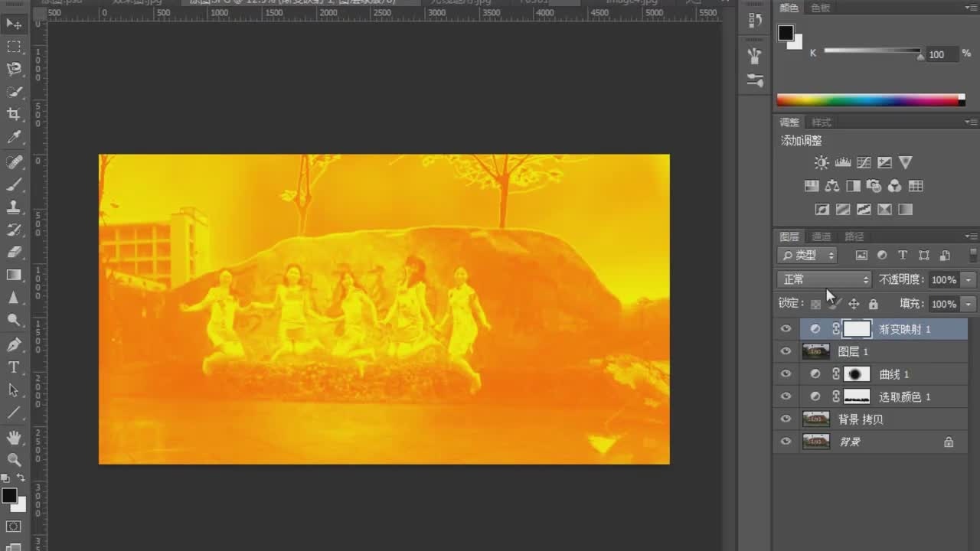Viewport: 980px width, 551px height.
Task: Select the Dodge tool
Action: point(14,320)
